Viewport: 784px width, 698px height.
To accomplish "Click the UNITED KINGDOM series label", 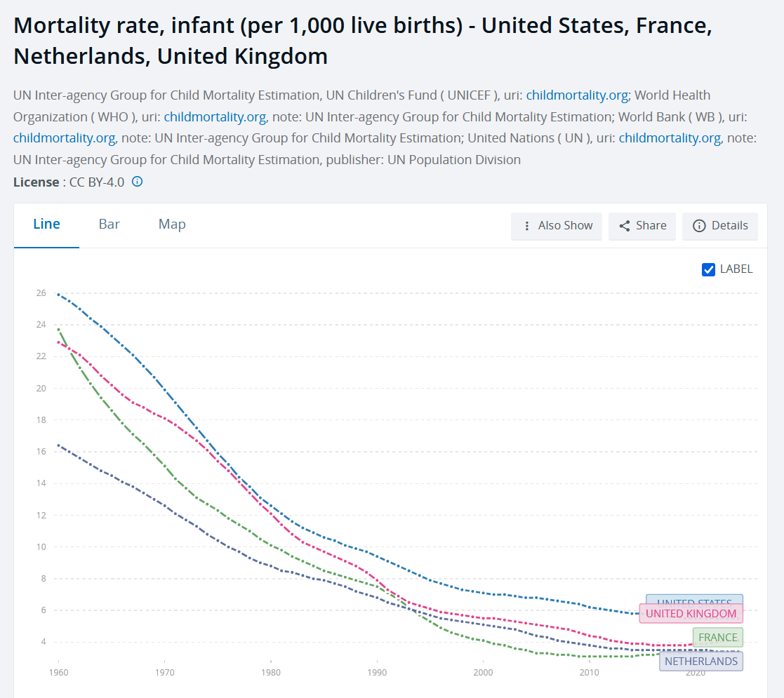I will pos(691,614).
